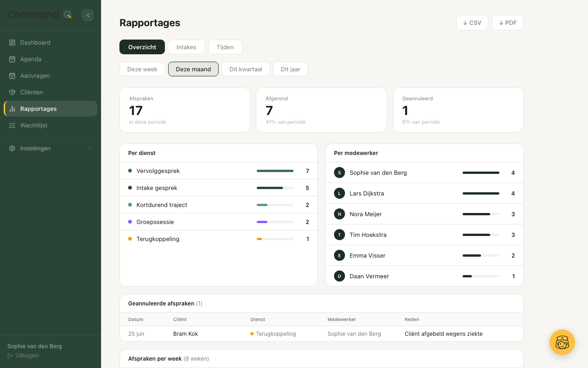
Task: Open the Bram Kok cancelled appointment row
Action: tap(322, 333)
